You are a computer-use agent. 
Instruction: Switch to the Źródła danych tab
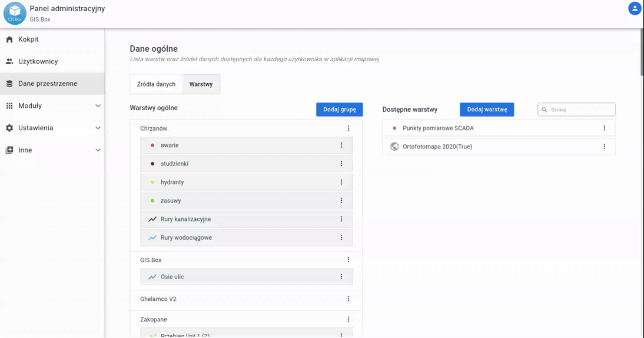pyautogui.click(x=156, y=84)
